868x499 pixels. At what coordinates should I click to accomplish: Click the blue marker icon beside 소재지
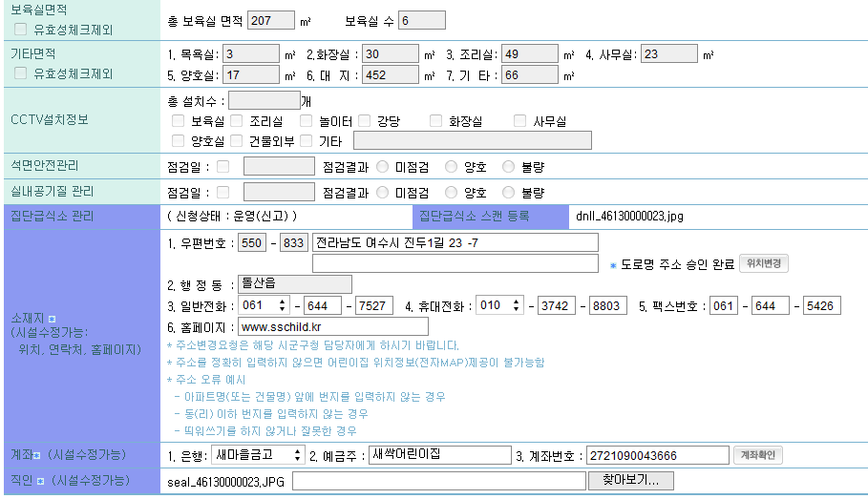(52, 319)
